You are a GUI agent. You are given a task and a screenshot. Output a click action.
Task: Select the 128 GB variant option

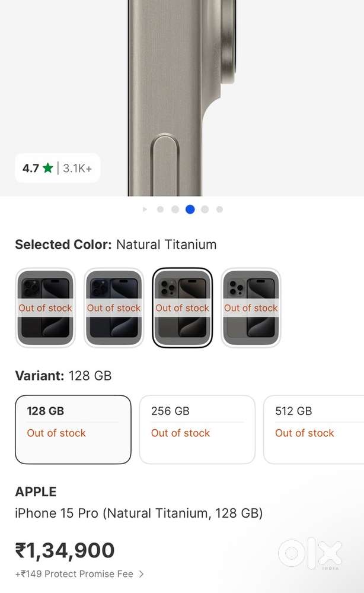click(x=73, y=429)
